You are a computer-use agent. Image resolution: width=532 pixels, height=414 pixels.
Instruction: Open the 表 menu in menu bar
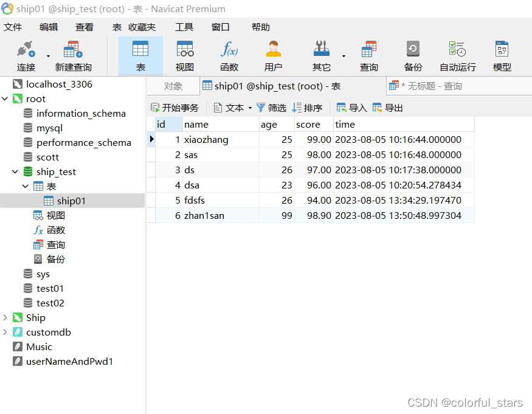point(117,27)
